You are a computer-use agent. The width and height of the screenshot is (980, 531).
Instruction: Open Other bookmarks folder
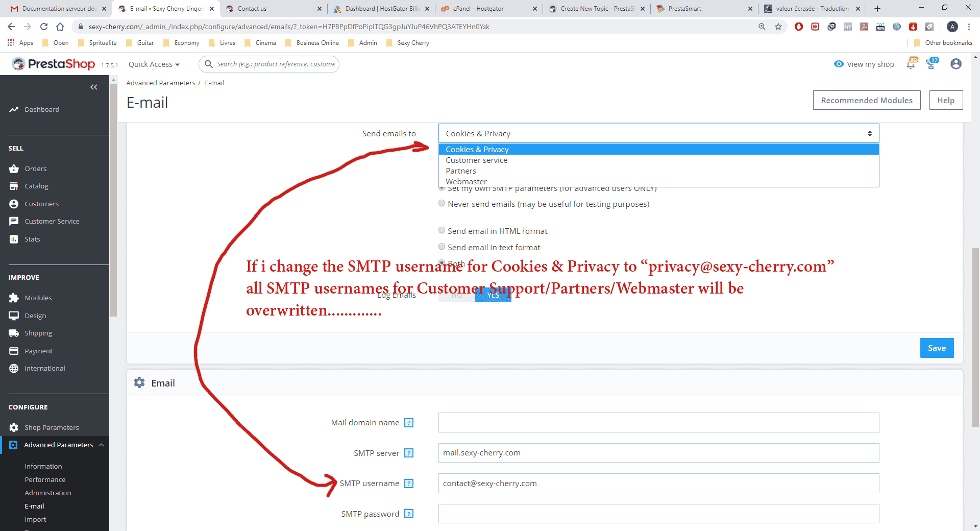pos(943,43)
